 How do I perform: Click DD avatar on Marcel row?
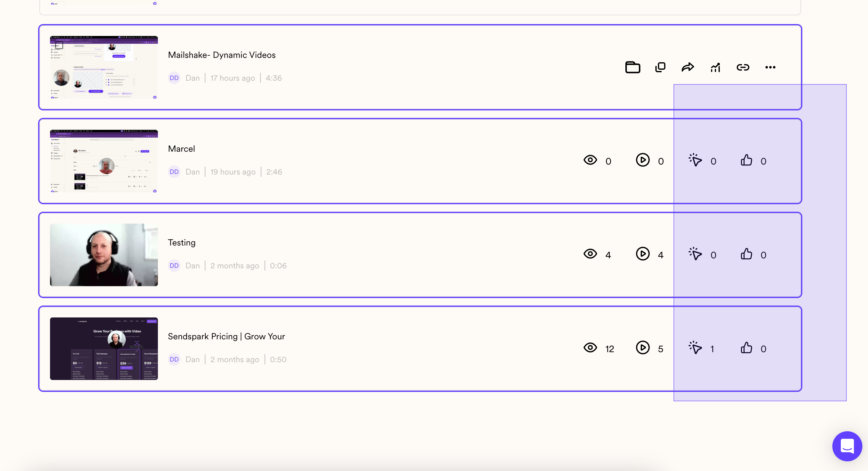tap(174, 172)
